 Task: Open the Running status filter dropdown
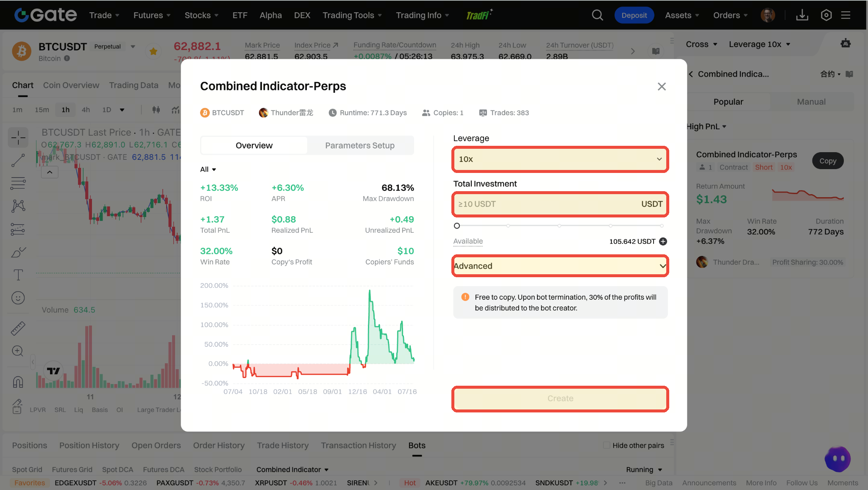click(644, 470)
